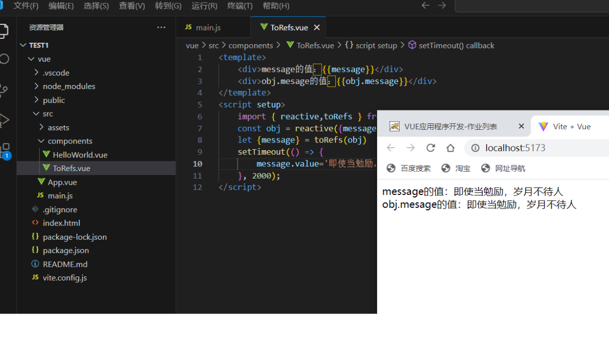Viewport: 609px width, 364px height.
Task: Click the vue breadcrumb segment
Action: [192, 45]
